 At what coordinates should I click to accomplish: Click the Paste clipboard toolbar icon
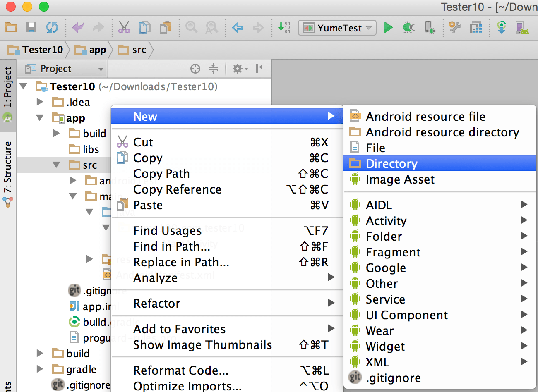pyautogui.click(x=166, y=28)
